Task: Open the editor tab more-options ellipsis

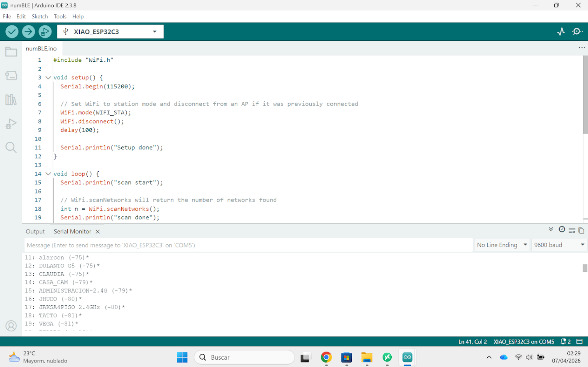Action: (x=581, y=48)
